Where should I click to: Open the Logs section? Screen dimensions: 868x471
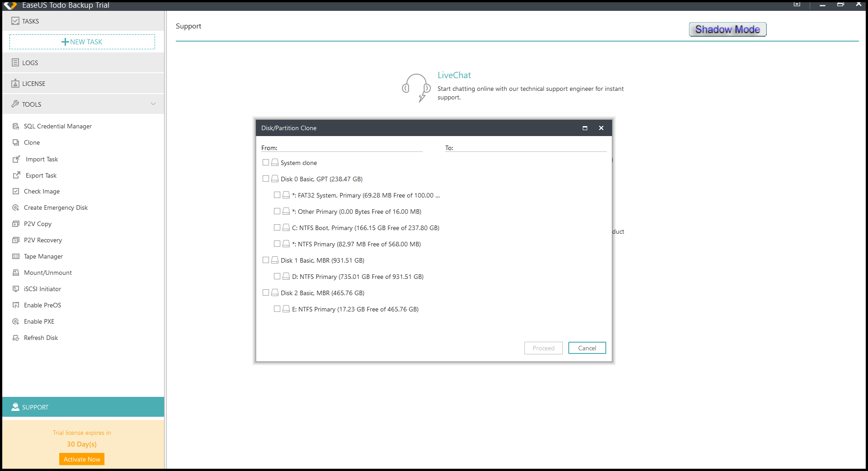pyautogui.click(x=83, y=62)
